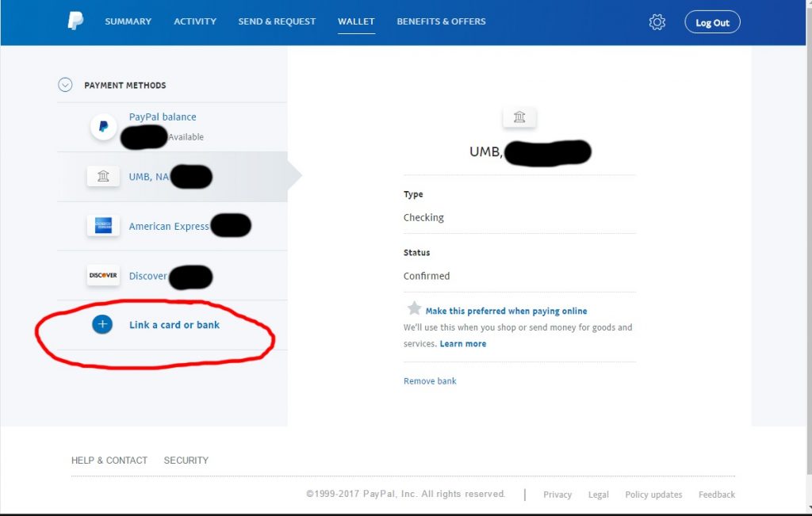Click the Checking account type value
The width and height of the screenshot is (812, 516).
(423, 217)
